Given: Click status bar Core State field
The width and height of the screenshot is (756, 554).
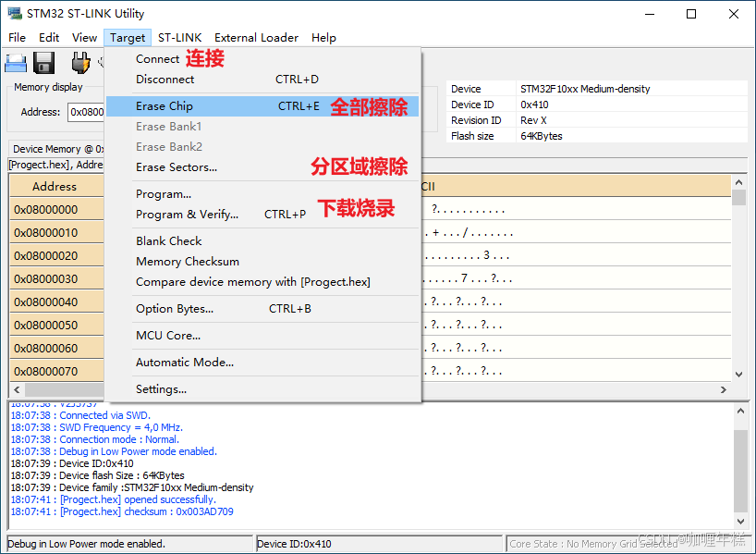Looking at the screenshot, I should pos(627,544).
